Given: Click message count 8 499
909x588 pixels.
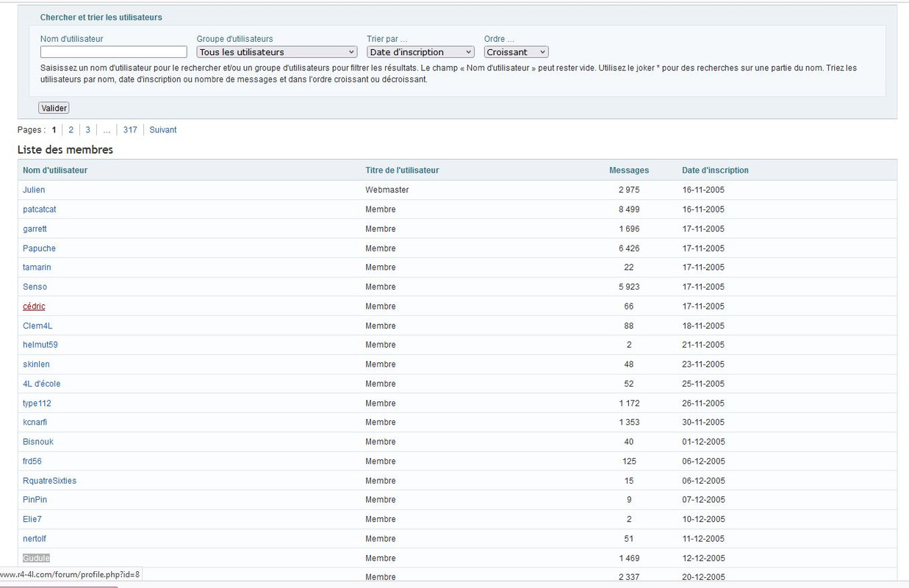Looking at the screenshot, I should click(629, 209).
